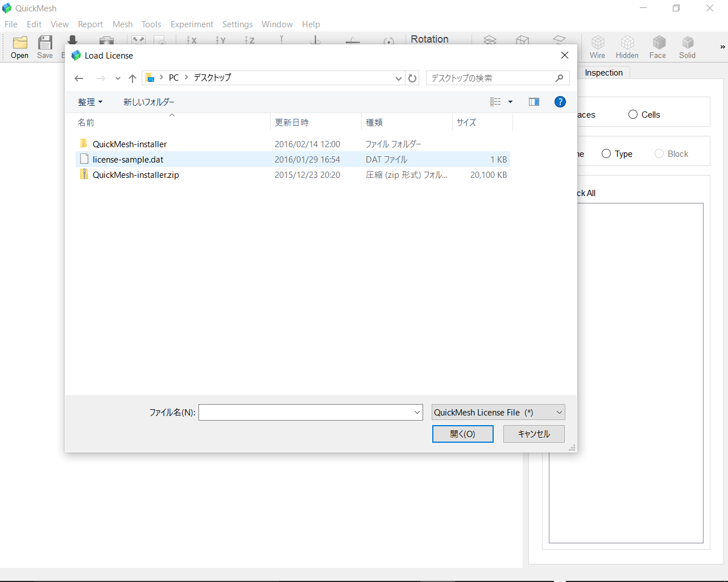Click the 2016/01/29 16:54 date cell
Image resolution: width=728 pixels, height=582 pixels.
(307, 159)
